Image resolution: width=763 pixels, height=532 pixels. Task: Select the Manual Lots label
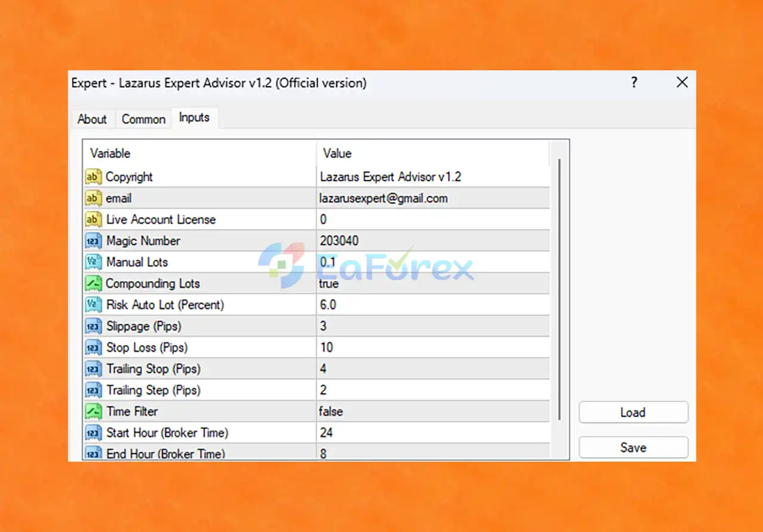click(137, 262)
